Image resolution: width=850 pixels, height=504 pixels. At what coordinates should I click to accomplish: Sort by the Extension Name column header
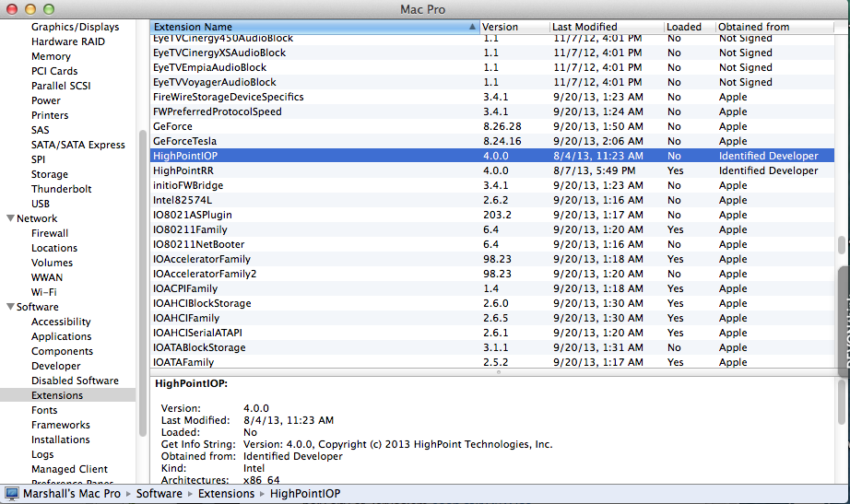pos(314,27)
